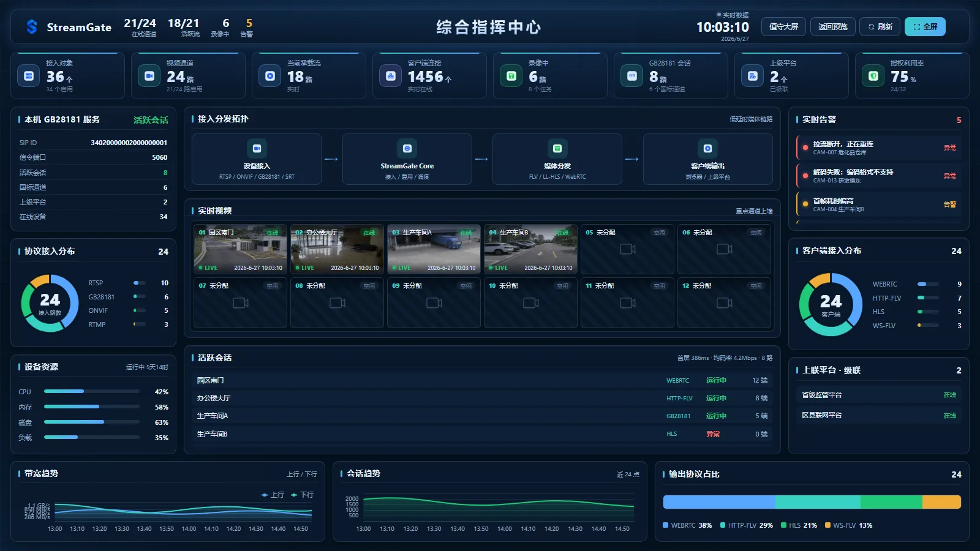
Task: Select 生产车间A active session row
Action: point(482,416)
